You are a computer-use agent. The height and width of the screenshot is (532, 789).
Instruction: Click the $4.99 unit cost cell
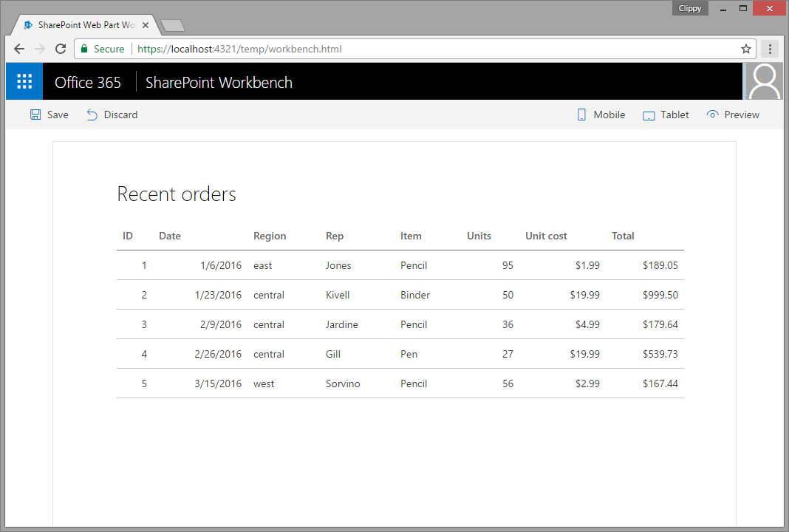point(588,324)
